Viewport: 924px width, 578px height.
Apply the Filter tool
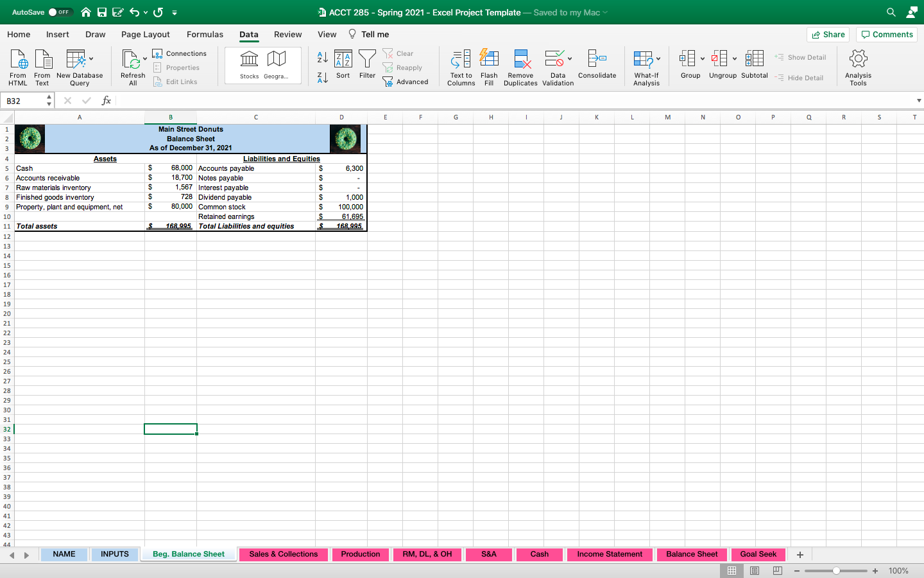pyautogui.click(x=367, y=64)
